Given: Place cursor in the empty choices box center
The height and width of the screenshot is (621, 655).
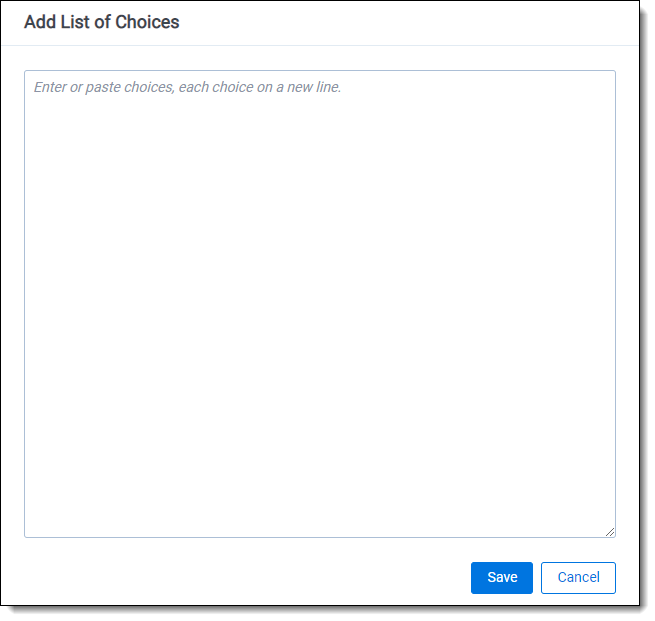Looking at the screenshot, I should pos(320,303).
